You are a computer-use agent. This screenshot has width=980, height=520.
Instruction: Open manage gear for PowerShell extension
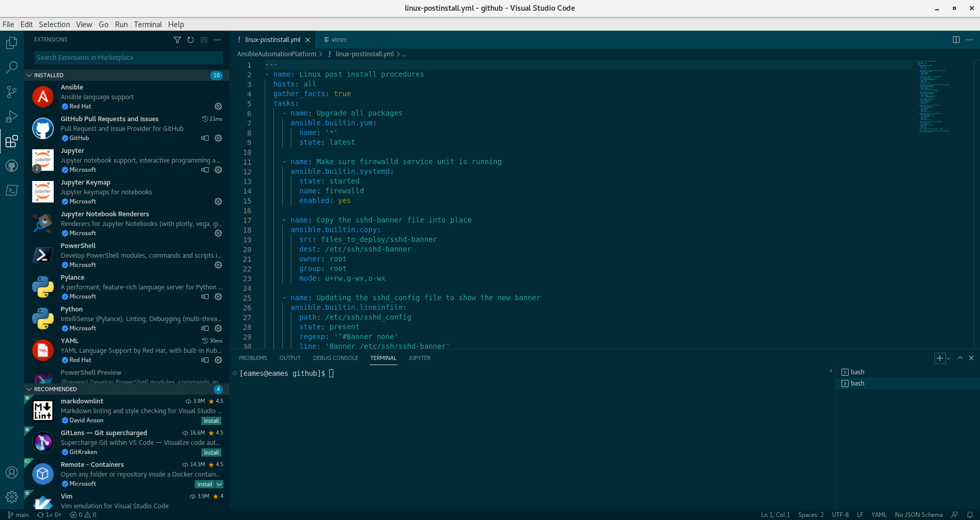click(218, 265)
